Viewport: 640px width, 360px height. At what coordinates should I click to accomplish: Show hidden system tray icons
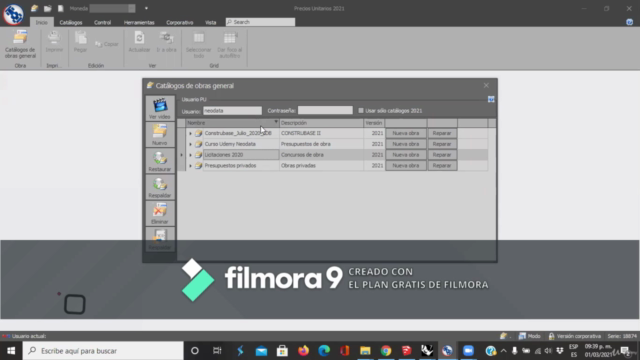click(x=504, y=351)
